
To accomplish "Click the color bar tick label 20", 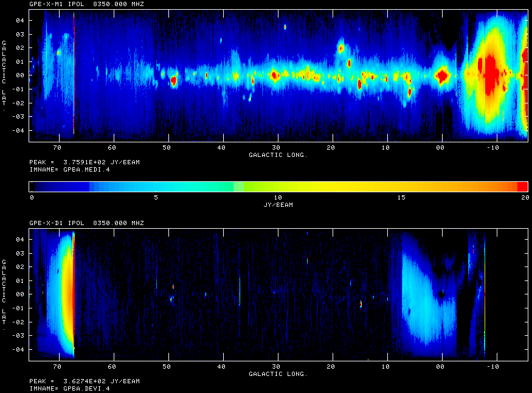I will [x=525, y=198].
